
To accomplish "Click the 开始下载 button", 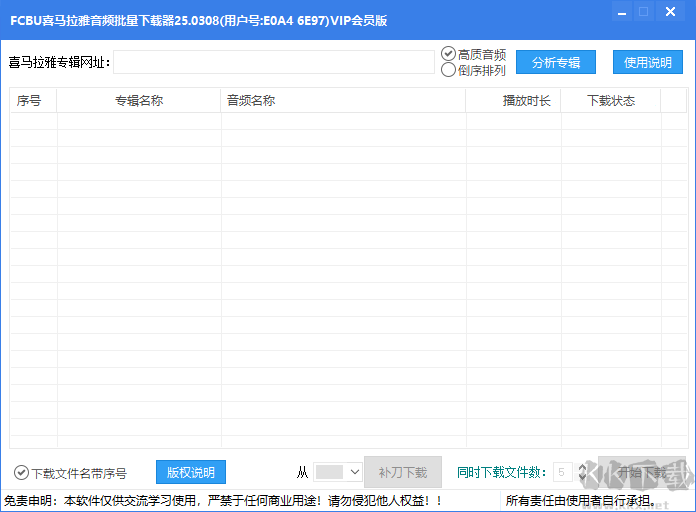I will 642,472.
